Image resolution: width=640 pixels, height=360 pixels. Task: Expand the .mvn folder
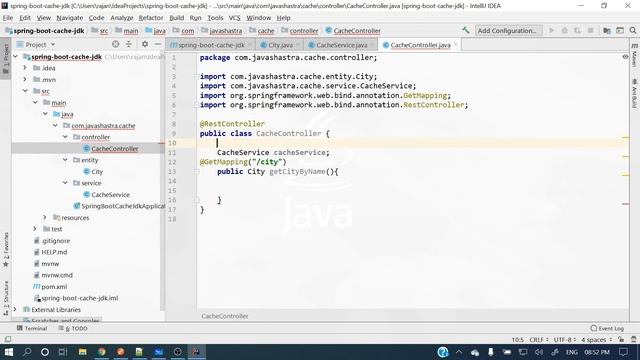tap(25, 79)
